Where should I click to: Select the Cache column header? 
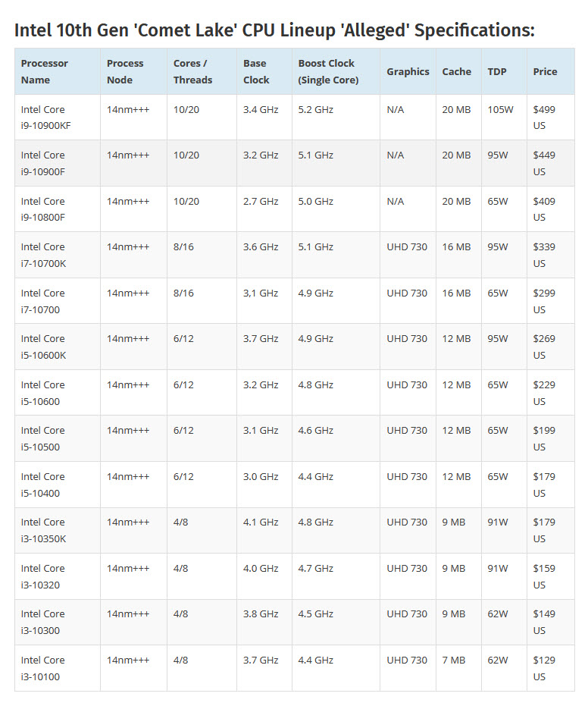456,71
